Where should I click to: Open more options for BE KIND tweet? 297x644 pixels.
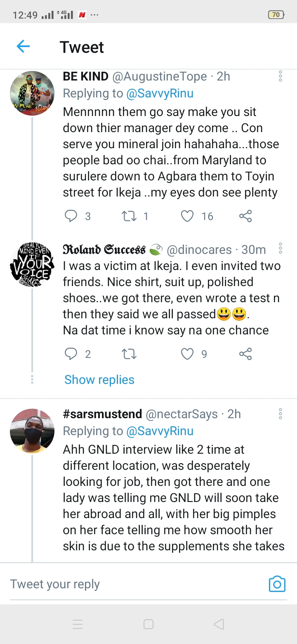(280, 76)
